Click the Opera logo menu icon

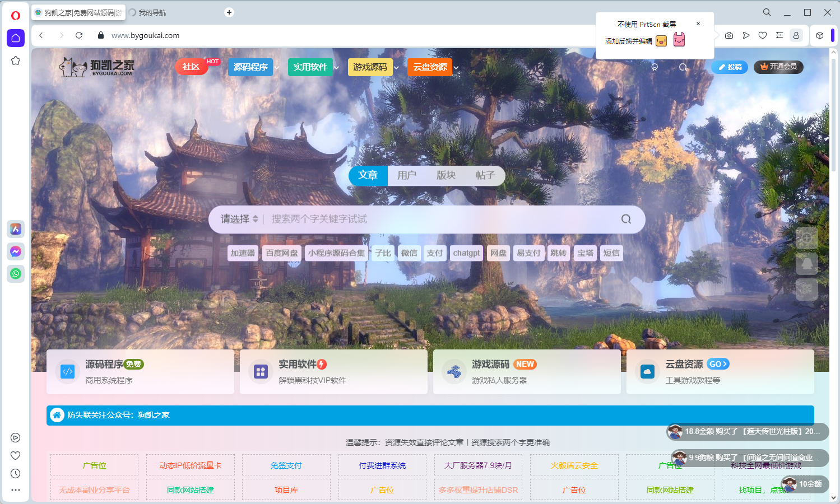[x=16, y=16]
